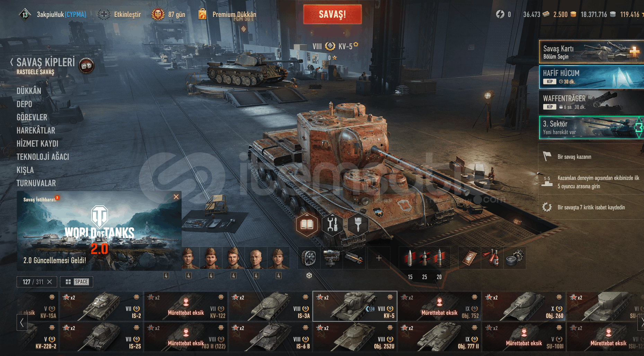Open the TEKNOLOJİ AĞACI menu item
This screenshot has width=644, height=356.
(43, 157)
